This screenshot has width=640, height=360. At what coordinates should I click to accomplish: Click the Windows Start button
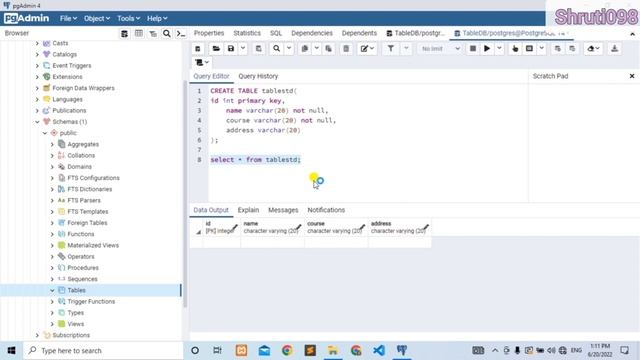click(11, 351)
